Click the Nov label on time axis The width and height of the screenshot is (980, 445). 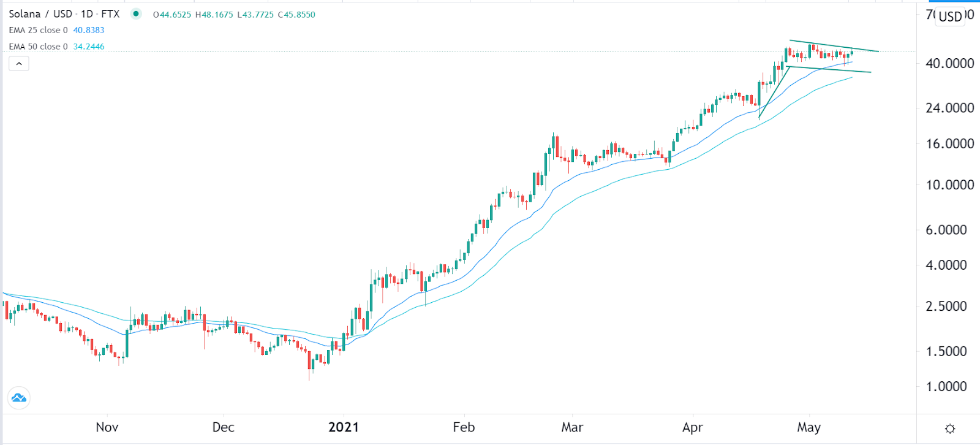(x=107, y=427)
